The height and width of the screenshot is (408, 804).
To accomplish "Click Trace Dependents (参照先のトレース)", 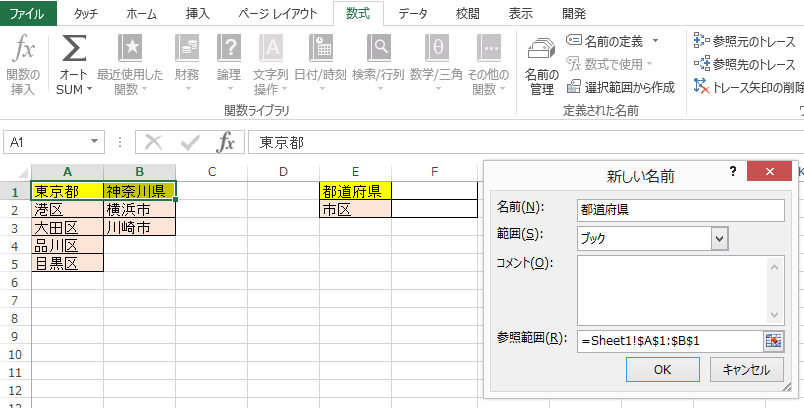I will pos(745,64).
